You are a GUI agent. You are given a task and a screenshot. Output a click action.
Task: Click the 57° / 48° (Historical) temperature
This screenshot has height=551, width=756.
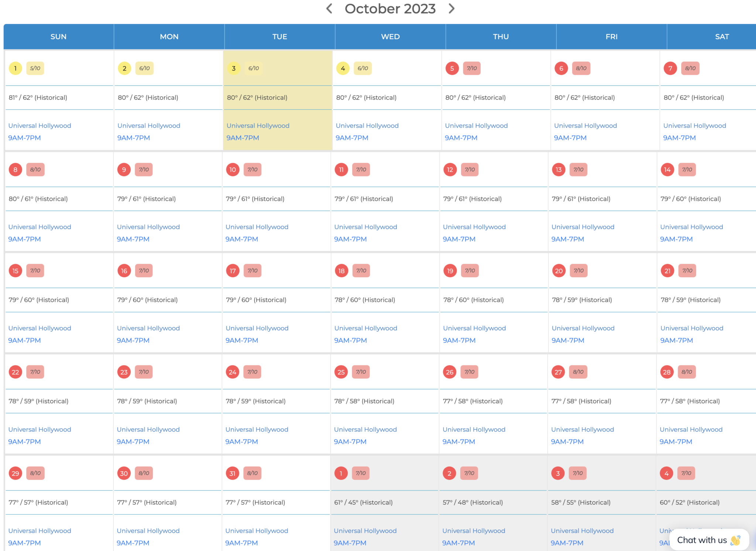point(472,502)
